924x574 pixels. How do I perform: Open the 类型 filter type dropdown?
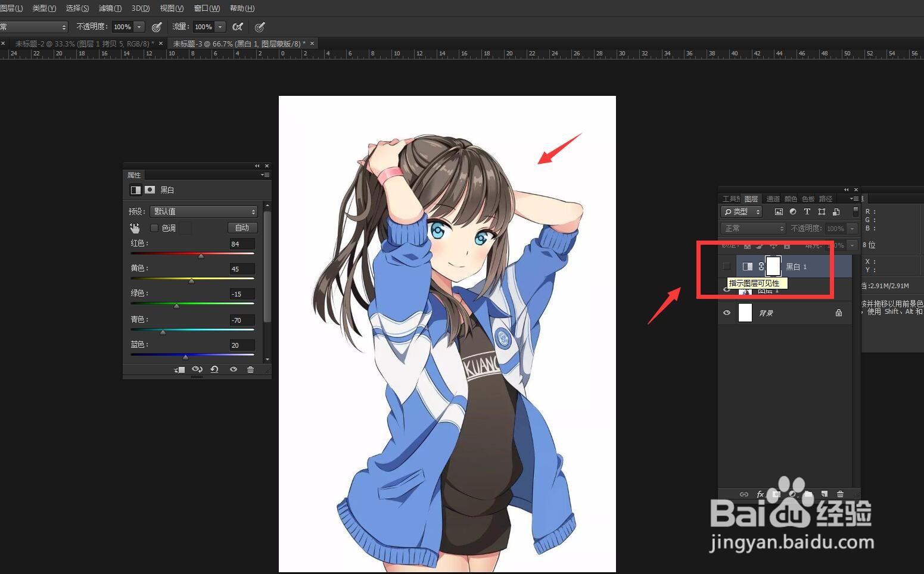click(x=742, y=212)
